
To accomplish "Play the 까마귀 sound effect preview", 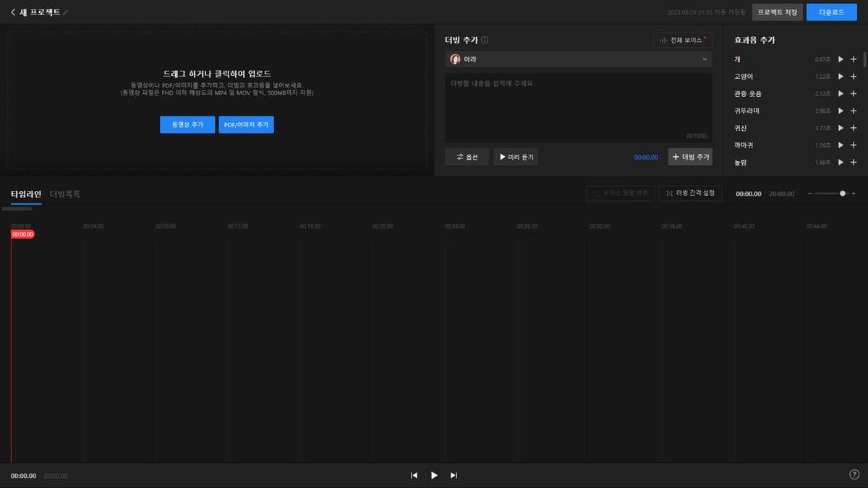I will click(x=841, y=145).
